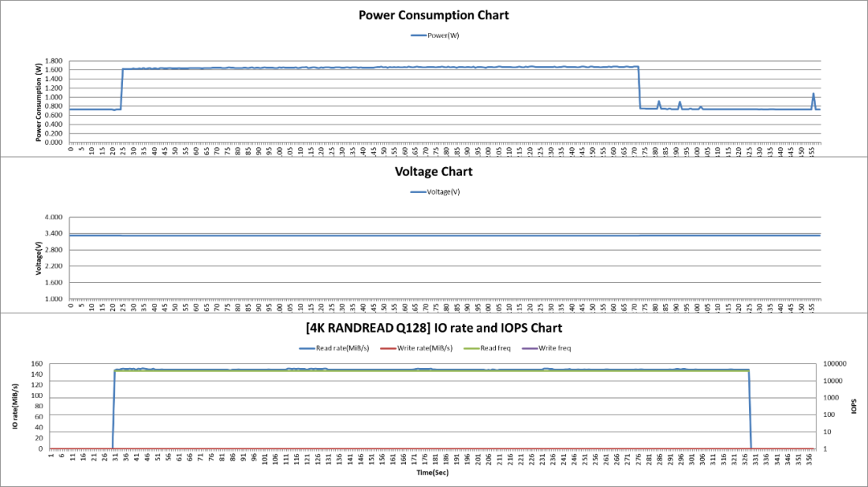868x487 pixels.
Task: Click the 0.000 power axis value
Action: coord(54,142)
